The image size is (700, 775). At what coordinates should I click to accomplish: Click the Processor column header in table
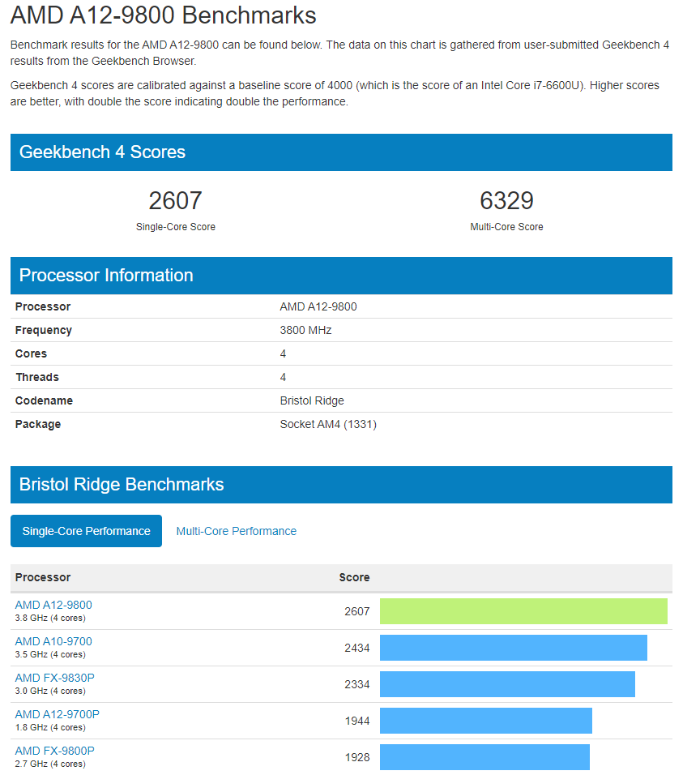coord(42,577)
